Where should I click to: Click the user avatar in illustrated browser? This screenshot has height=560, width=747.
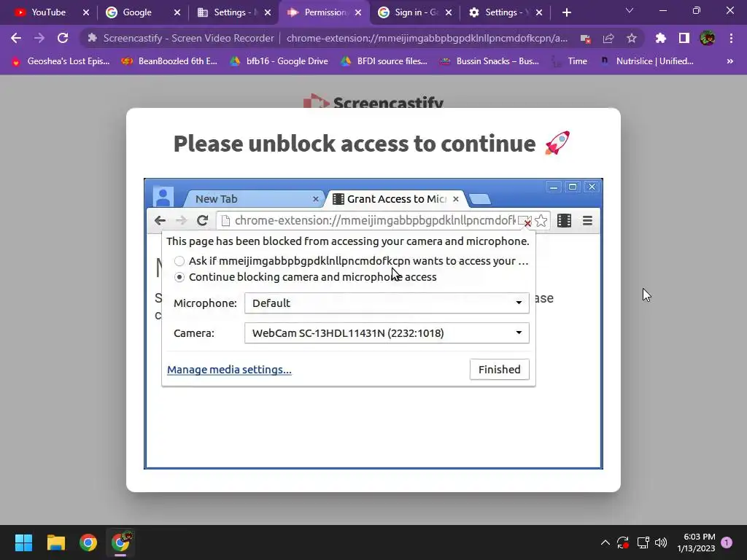click(163, 196)
